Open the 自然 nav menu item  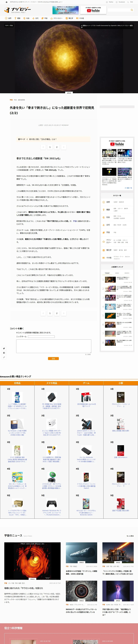[x=8, y=18]
